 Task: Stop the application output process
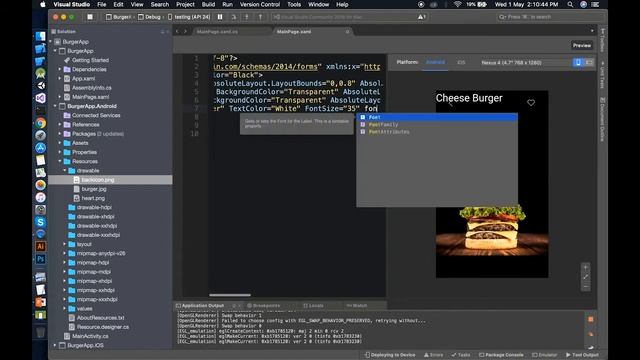pos(591,319)
